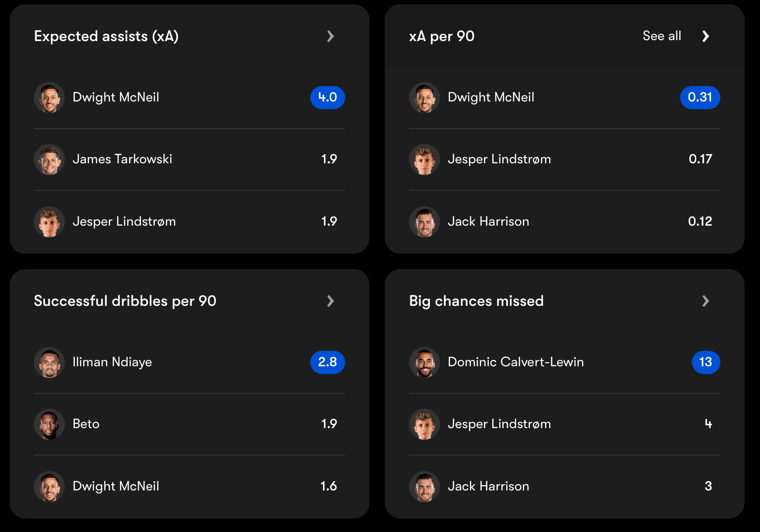Screen dimensions: 760x532
Task: Click Beto player avatar
Action: coord(49,424)
